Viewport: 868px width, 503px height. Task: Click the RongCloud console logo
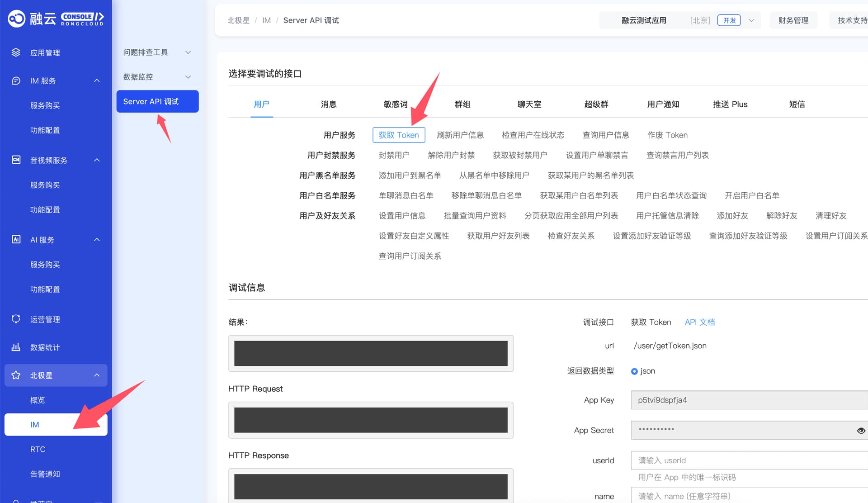point(56,19)
